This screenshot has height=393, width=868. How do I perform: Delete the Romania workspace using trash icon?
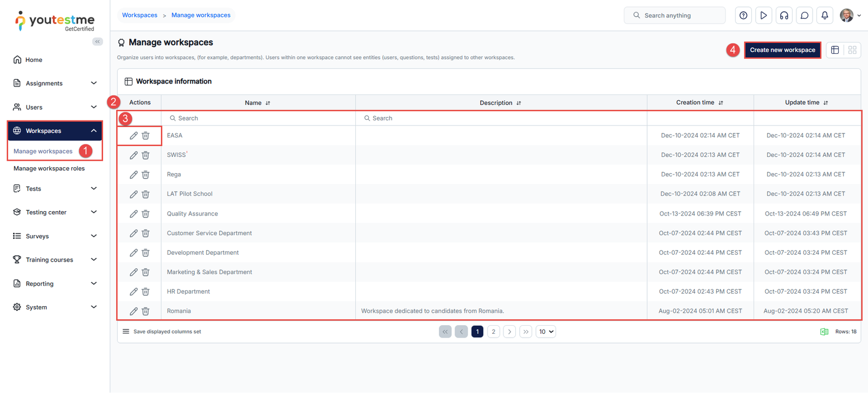tap(145, 312)
